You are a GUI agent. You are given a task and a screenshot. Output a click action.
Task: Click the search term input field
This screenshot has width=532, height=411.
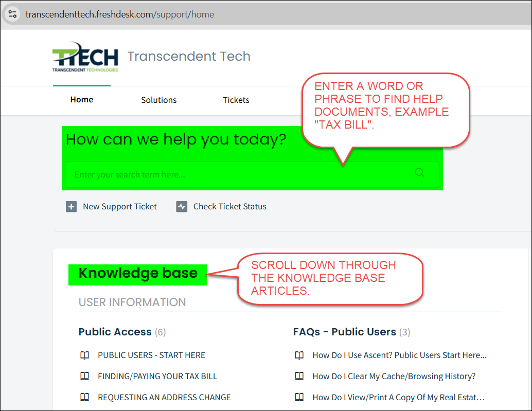point(253,174)
